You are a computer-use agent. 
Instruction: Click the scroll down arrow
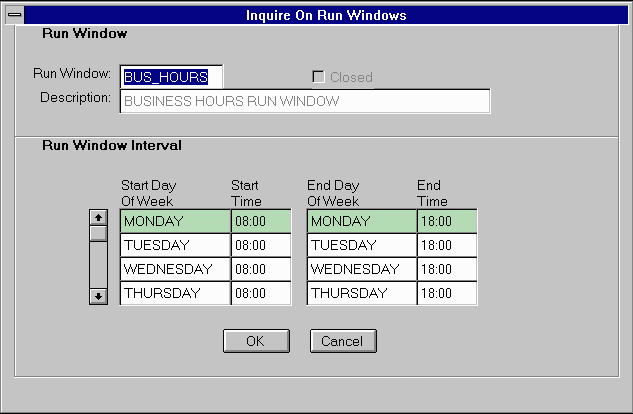point(98,296)
